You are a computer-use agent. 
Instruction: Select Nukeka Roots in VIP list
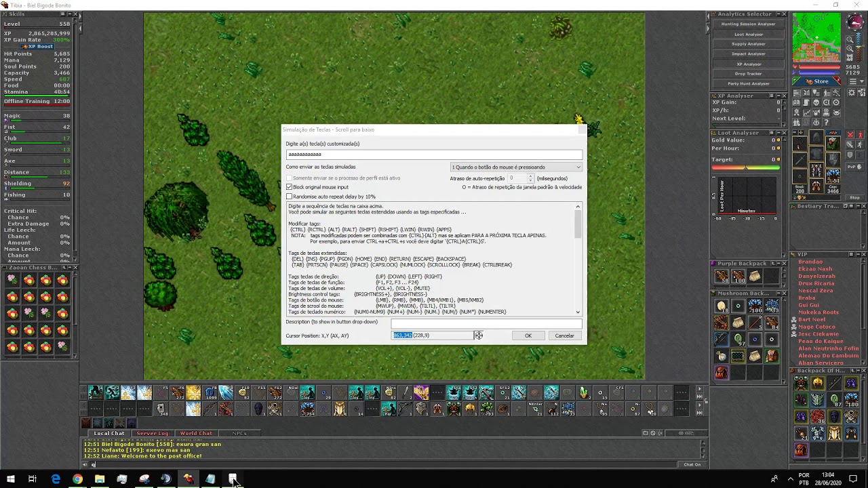coord(818,312)
